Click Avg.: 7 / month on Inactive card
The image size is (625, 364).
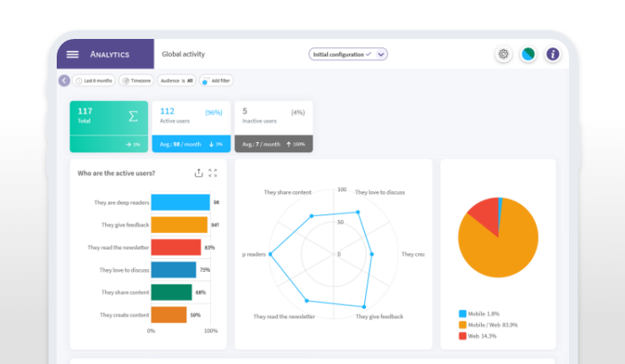click(x=261, y=144)
